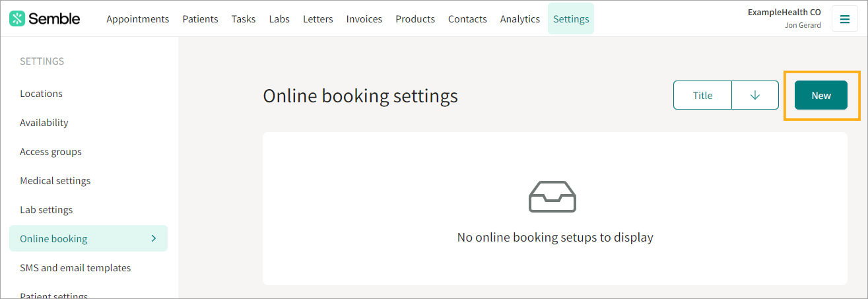The width and height of the screenshot is (868, 299).
Task: Select Online booking sidebar item
Action: 88,238
